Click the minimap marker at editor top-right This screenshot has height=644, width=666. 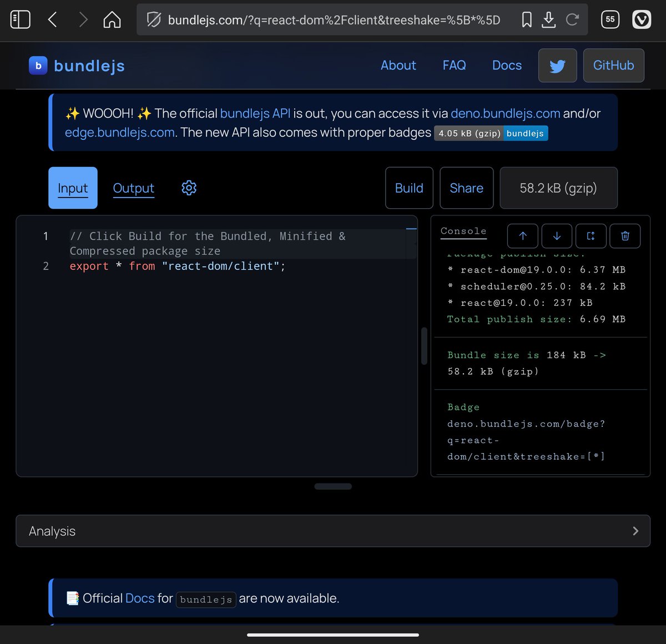click(411, 228)
